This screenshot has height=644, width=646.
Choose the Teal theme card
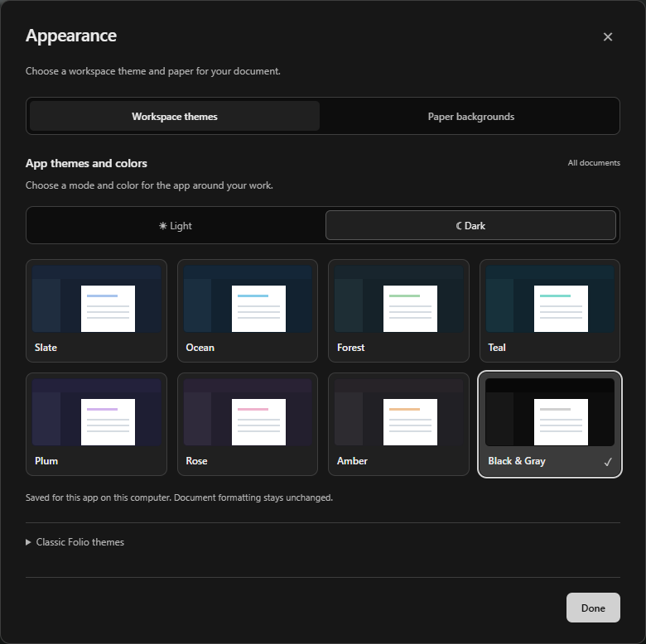point(550,311)
